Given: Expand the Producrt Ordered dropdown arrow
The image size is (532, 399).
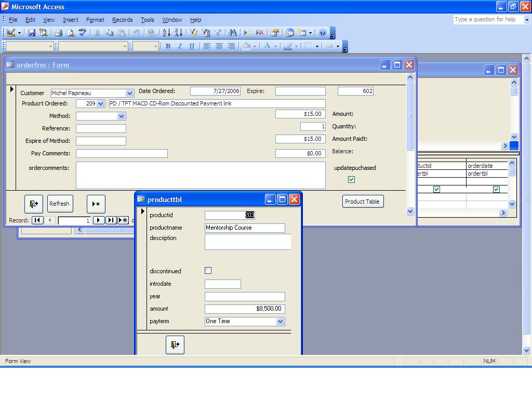Looking at the screenshot, I should [100, 104].
